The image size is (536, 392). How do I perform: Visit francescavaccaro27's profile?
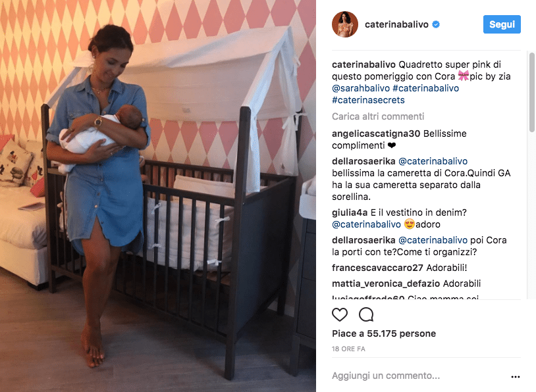click(377, 268)
